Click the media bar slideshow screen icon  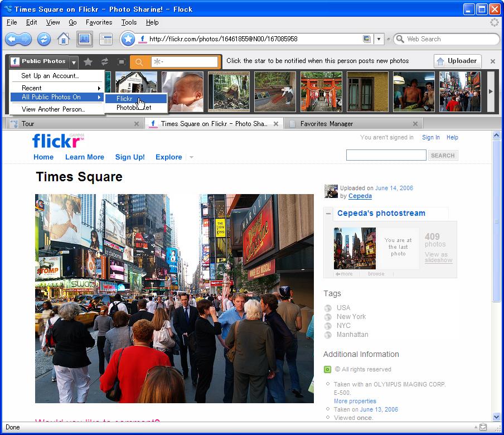point(121,61)
